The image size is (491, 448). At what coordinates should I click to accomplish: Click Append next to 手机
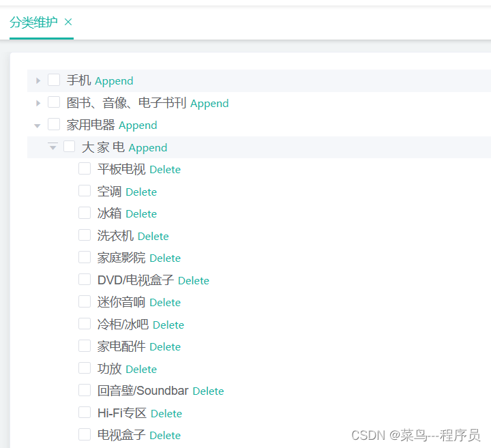point(115,81)
